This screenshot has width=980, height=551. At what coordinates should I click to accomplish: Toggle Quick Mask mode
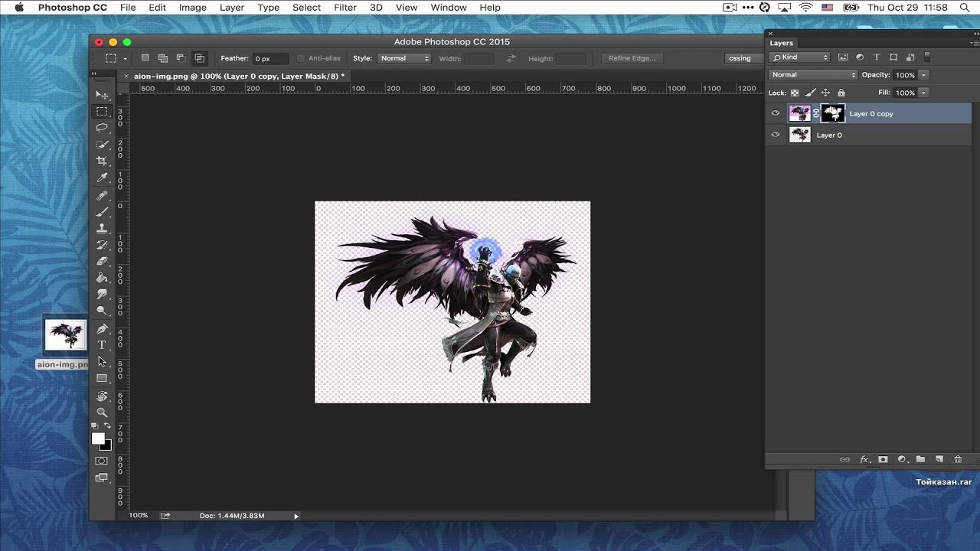point(102,461)
